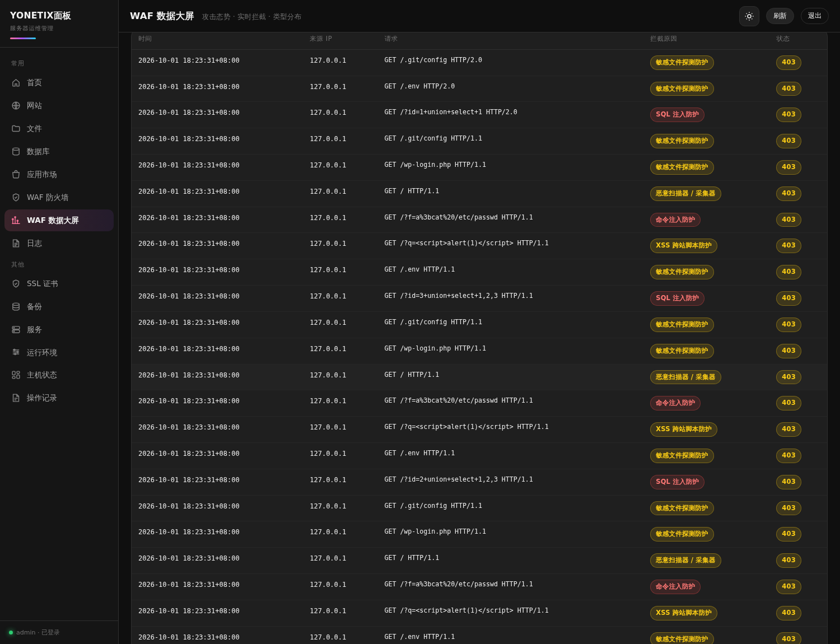Click the 请求 column header
840x644 pixels.
(391, 39)
